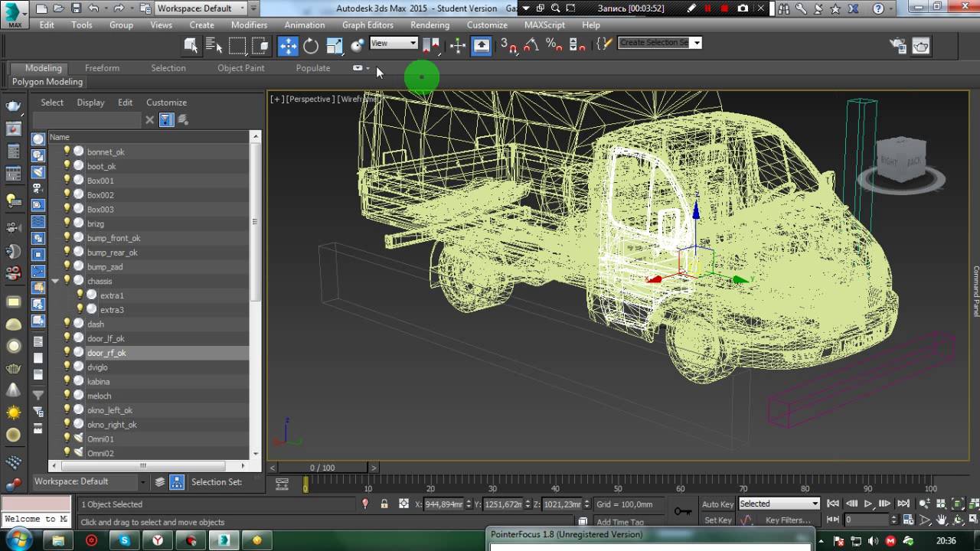Click the Name column header
980x551 pixels.
149,137
